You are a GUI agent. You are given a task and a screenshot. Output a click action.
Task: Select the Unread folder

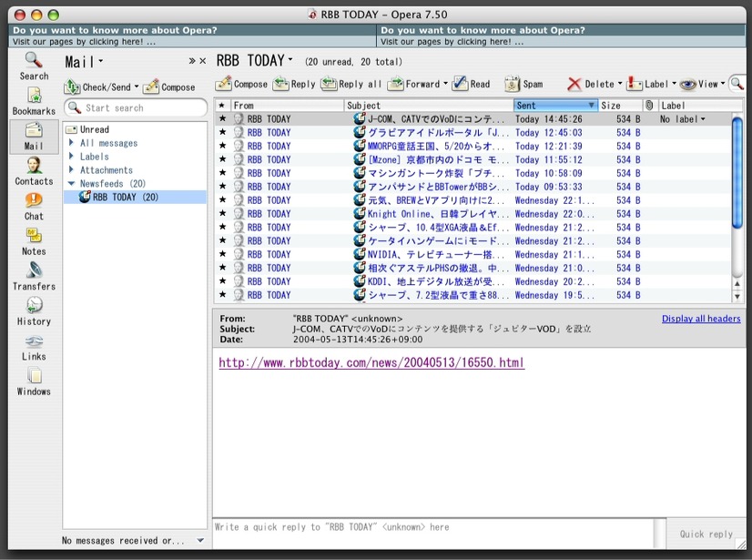tap(94, 129)
